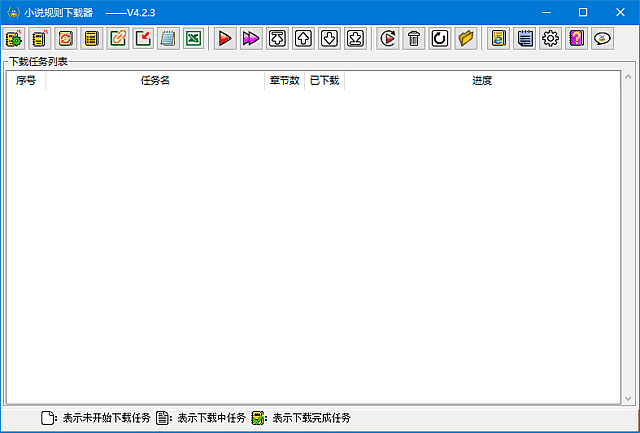The width and height of the screenshot is (640, 433).
Task: Delete the task with the trash can icon
Action: [x=414, y=39]
